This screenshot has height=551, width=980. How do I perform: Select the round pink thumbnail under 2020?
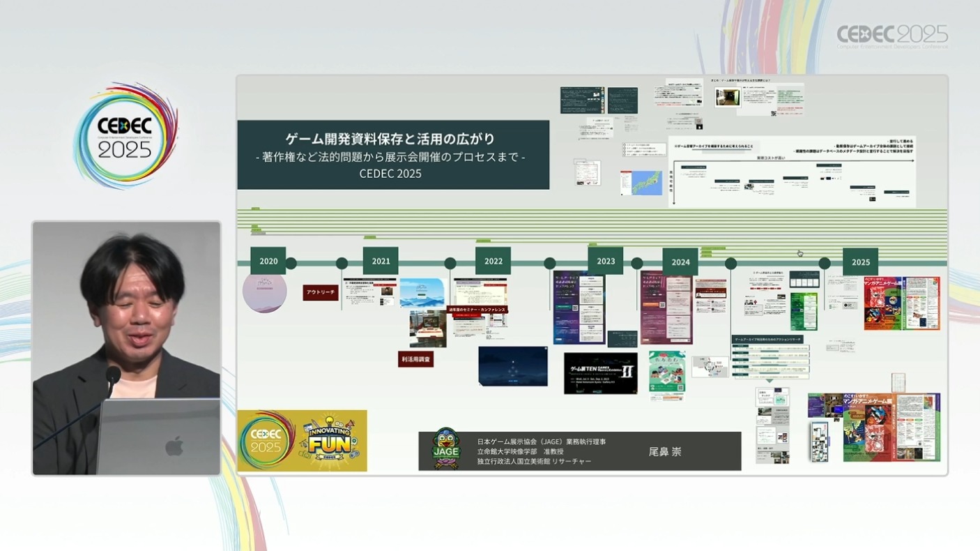(265, 292)
